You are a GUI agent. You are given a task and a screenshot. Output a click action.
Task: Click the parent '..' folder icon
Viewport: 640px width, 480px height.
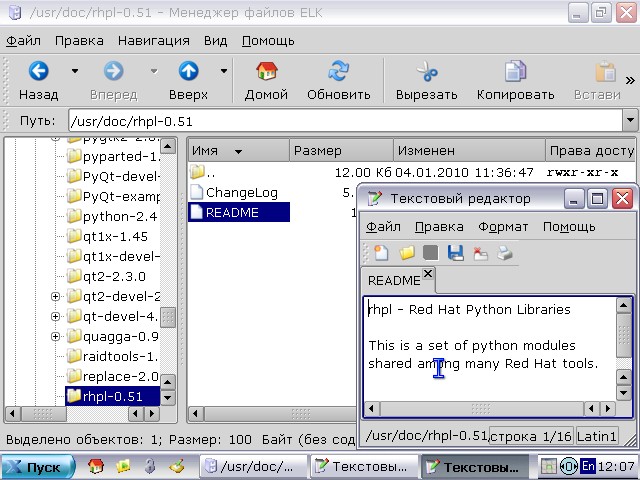(197, 172)
